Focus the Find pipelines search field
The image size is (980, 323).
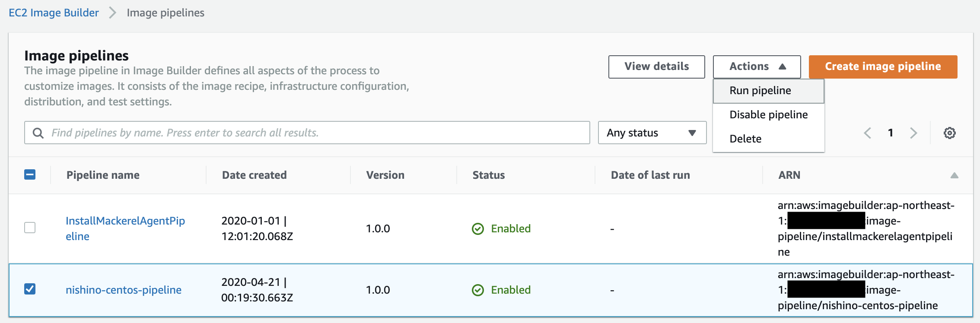[x=307, y=133]
